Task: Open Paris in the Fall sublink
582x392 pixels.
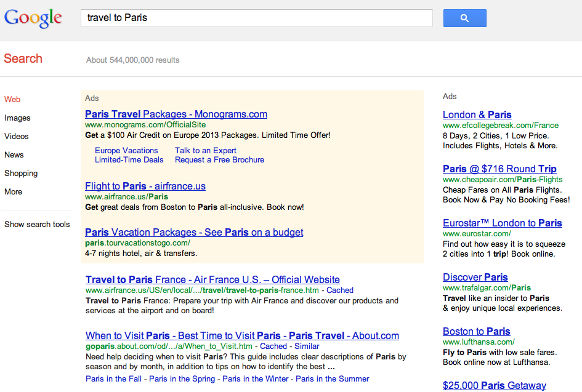Action: point(113,379)
